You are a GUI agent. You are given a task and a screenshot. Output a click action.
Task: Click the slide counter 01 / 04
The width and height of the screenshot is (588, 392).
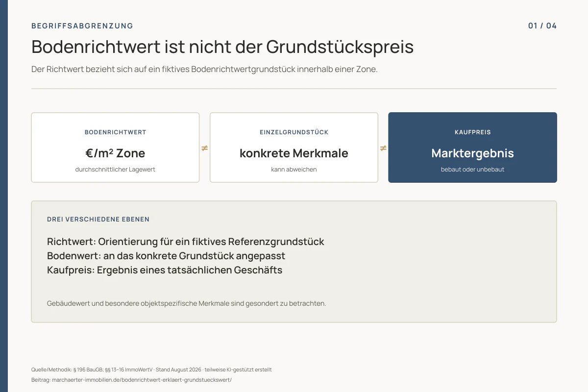click(x=542, y=26)
